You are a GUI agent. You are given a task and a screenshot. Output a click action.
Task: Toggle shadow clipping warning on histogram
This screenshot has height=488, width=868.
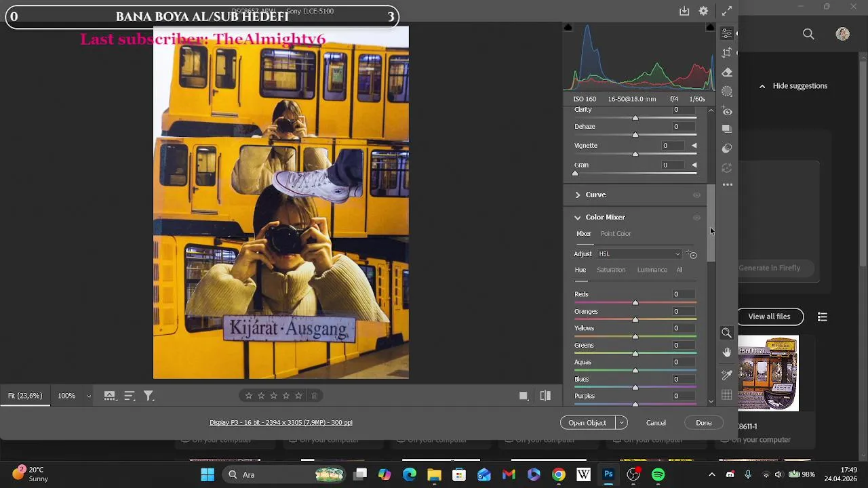(x=568, y=27)
